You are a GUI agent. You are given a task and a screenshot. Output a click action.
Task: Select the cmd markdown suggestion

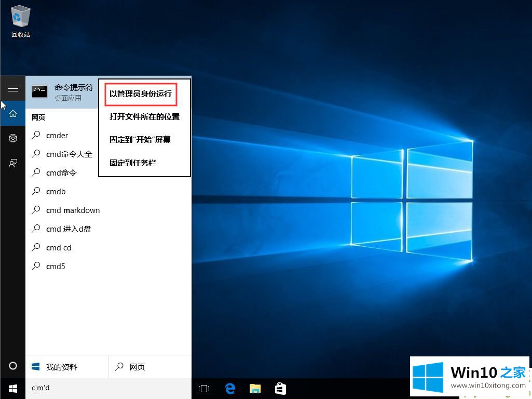pos(108,210)
